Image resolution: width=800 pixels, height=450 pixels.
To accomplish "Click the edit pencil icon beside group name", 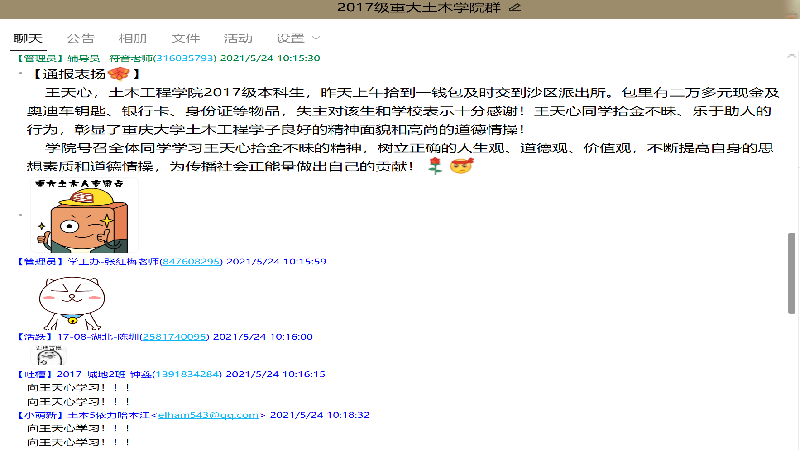I will [x=515, y=7].
